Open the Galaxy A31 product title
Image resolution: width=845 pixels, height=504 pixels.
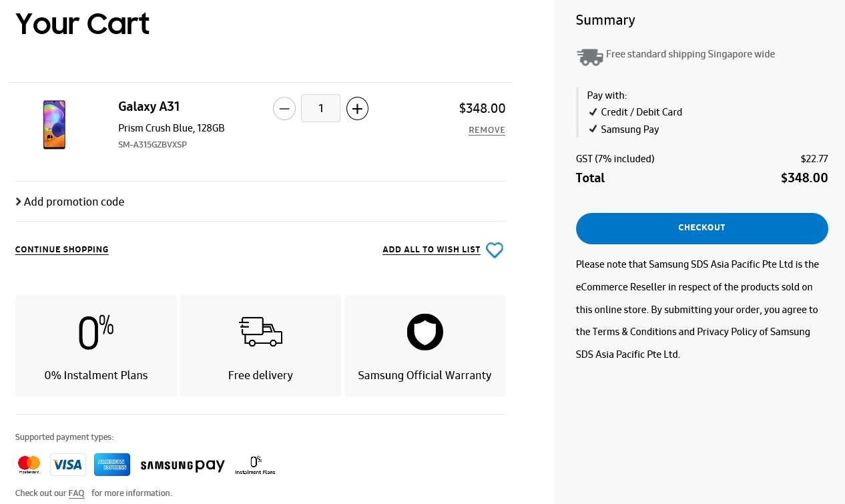pyautogui.click(x=149, y=106)
